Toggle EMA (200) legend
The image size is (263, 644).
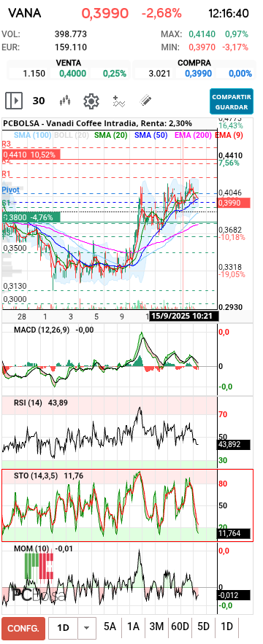(x=194, y=135)
